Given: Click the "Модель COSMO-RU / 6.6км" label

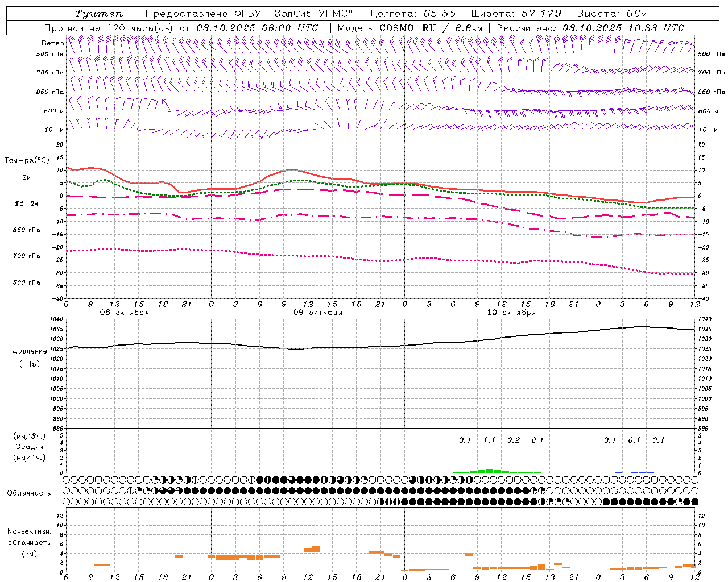Looking at the screenshot, I should pos(411,28).
